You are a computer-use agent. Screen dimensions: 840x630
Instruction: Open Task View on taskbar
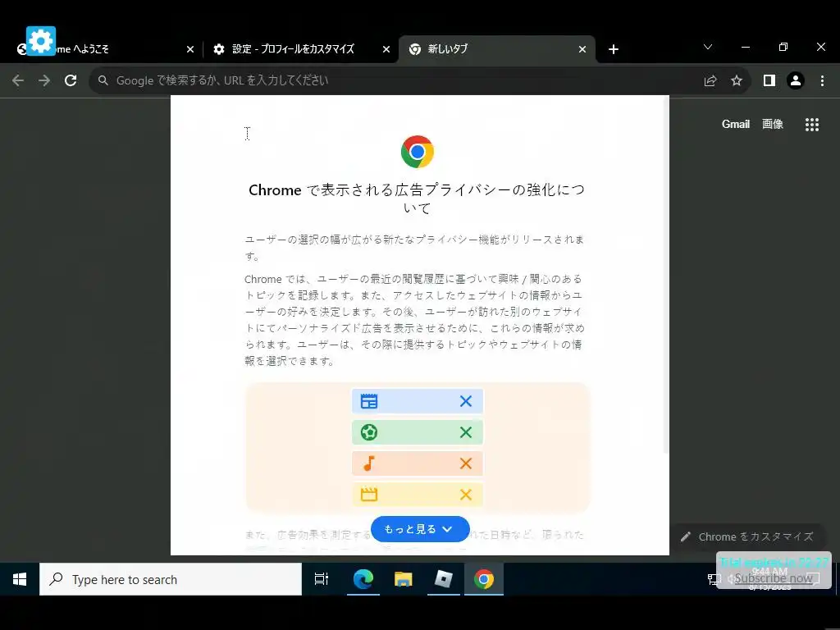point(322,579)
